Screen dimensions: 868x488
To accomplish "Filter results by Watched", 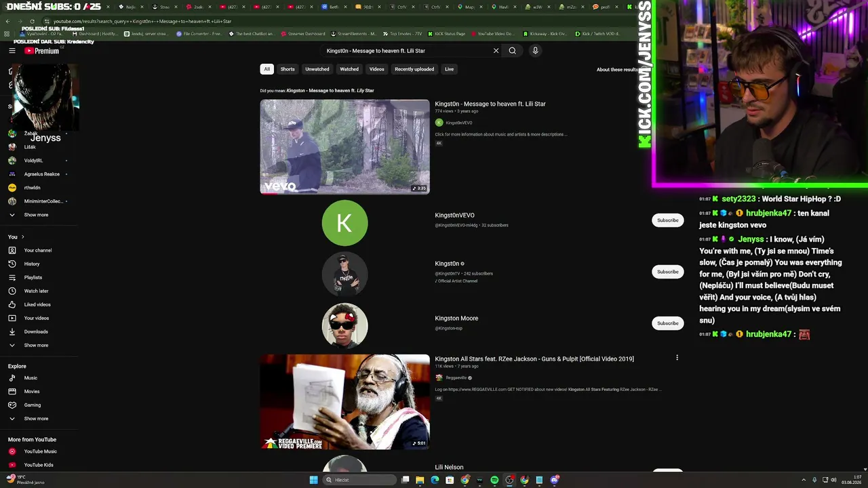I will [x=349, y=69].
